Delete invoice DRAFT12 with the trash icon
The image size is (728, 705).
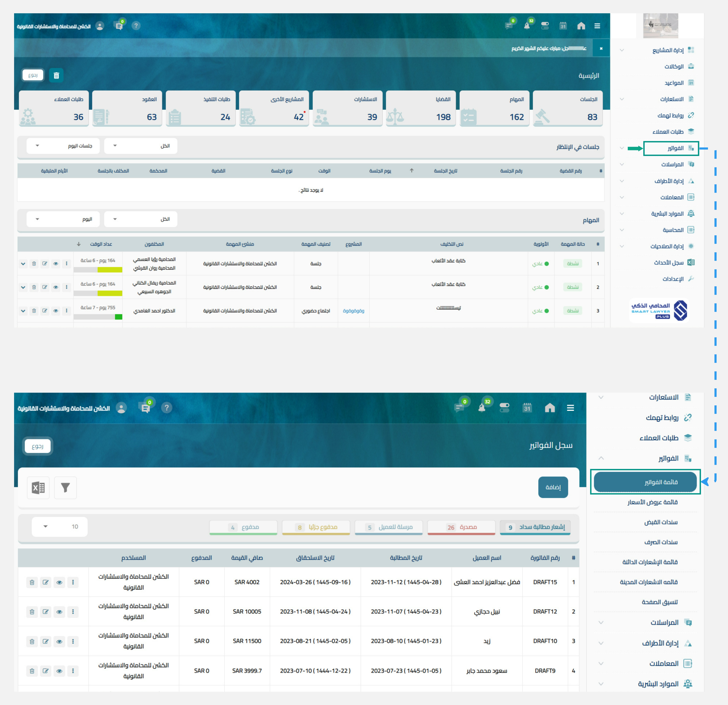[x=32, y=612]
